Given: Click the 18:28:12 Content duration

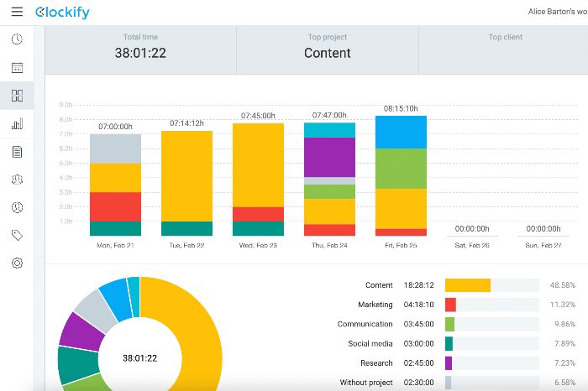Looking at the screenshot, I should pyautogui.click(x=418, y=285).
